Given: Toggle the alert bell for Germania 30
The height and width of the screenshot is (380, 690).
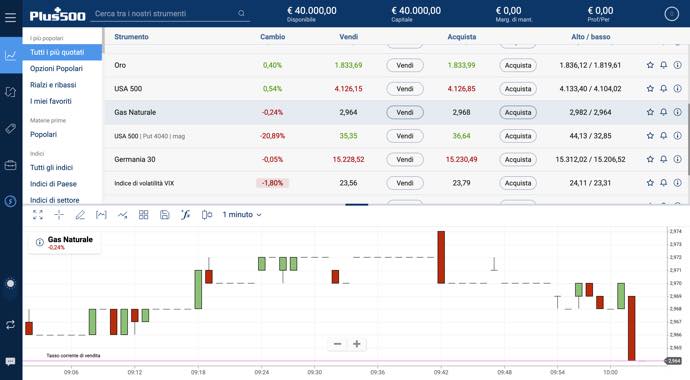Looking at the screenshot, I should pyautogui.click(x=664, y=159).
